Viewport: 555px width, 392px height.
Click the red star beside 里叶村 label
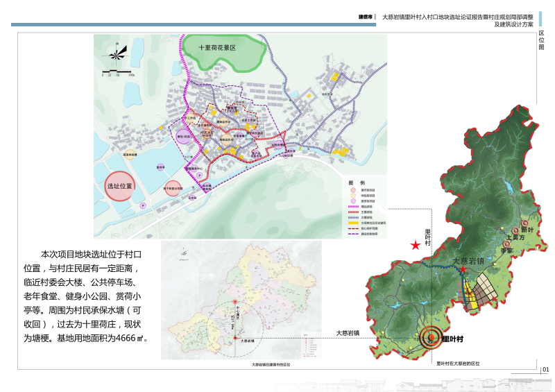pos(415,245)
